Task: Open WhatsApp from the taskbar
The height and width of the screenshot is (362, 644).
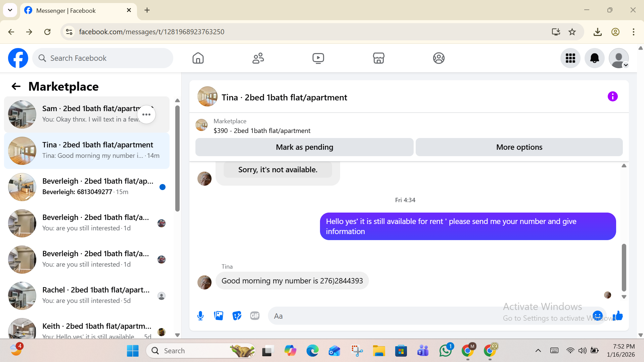Action: coord(445,351)
